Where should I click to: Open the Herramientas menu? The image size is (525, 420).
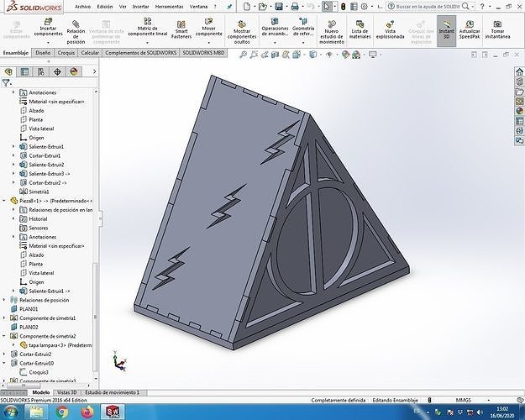tap(169, 7)
